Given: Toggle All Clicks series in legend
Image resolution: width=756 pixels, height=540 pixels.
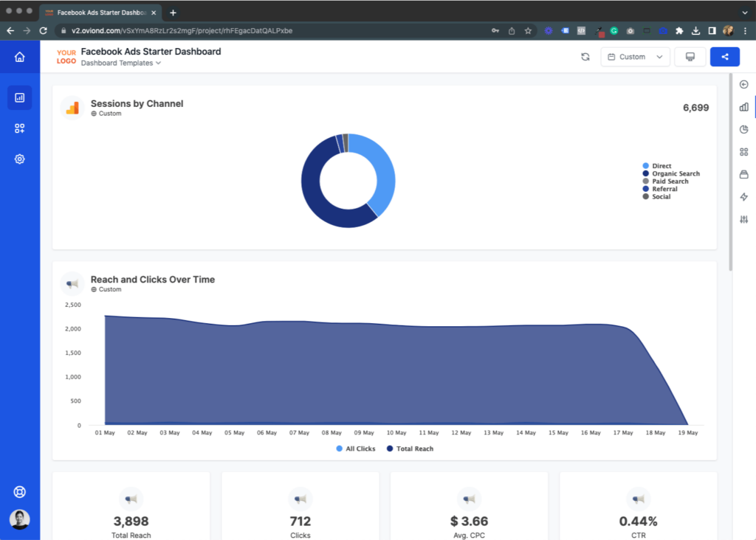Looking at the screenshot, I should [x=355, y=449].
